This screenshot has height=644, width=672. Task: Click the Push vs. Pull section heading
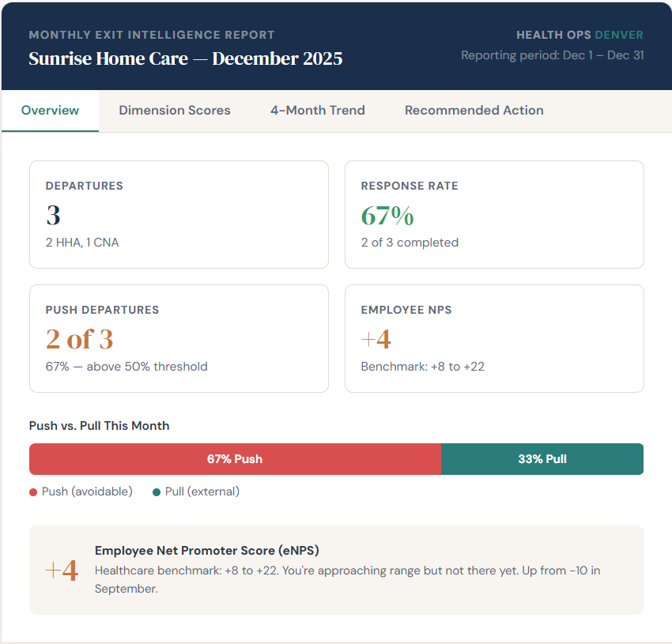coord(97,425)
